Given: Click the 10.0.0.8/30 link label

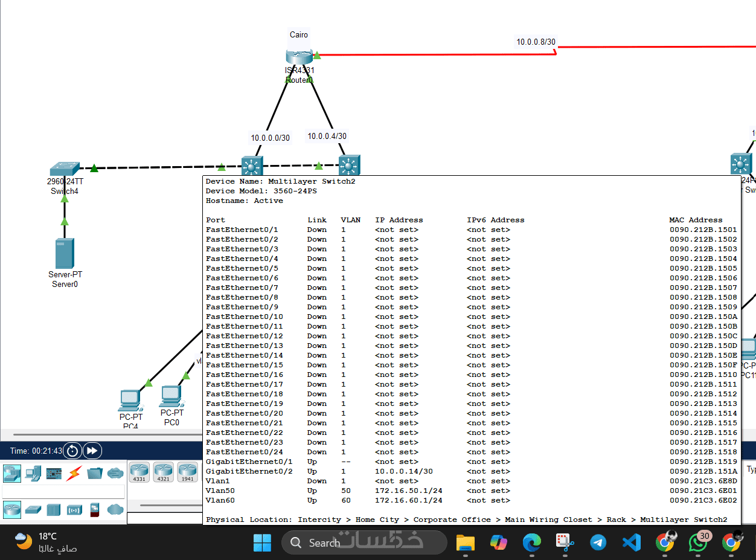Looking at the screenshot, I should [x=536, y=42].
